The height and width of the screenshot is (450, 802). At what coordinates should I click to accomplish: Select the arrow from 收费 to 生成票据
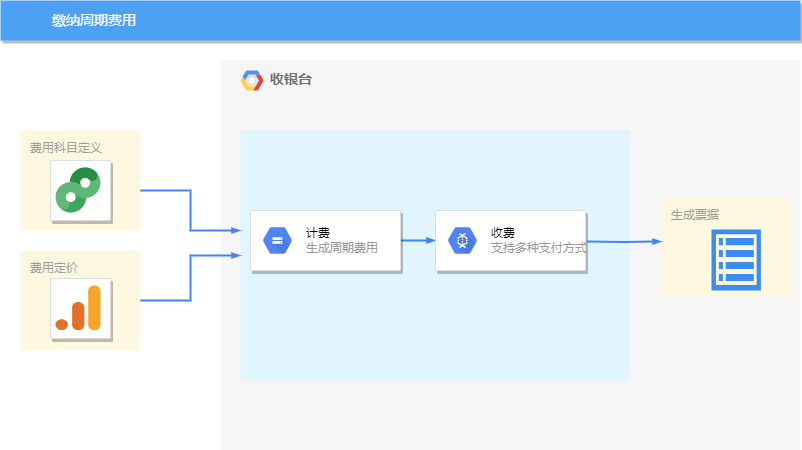[624, 241]
